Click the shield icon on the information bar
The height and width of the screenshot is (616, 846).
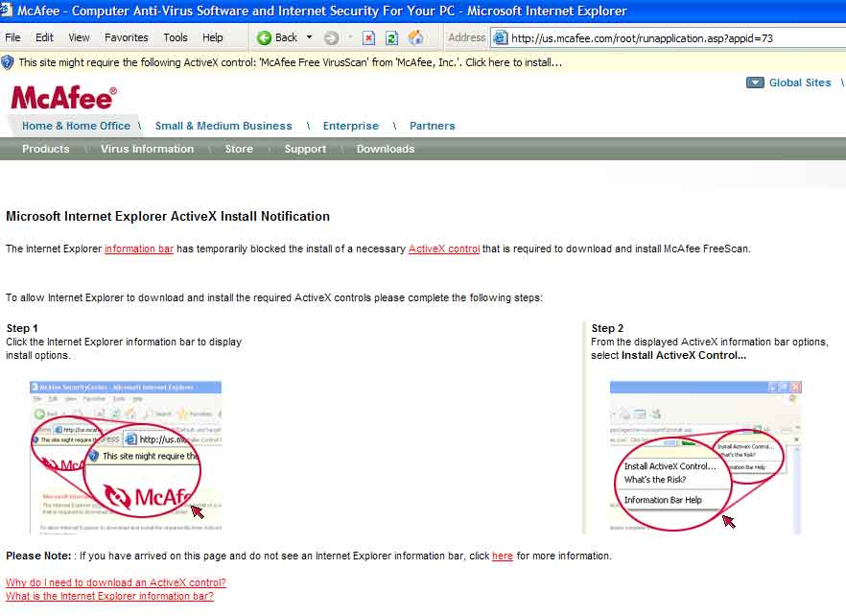[7, 62]
